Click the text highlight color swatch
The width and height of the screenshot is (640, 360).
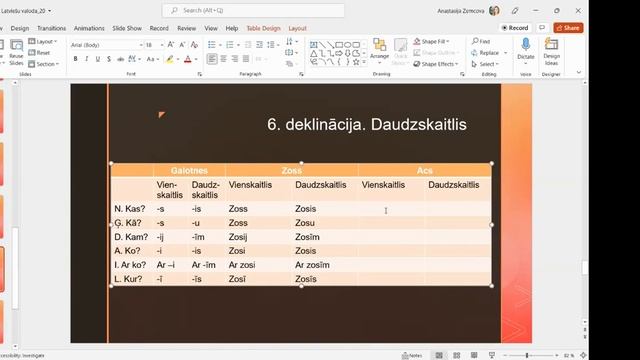coord(169,60)
